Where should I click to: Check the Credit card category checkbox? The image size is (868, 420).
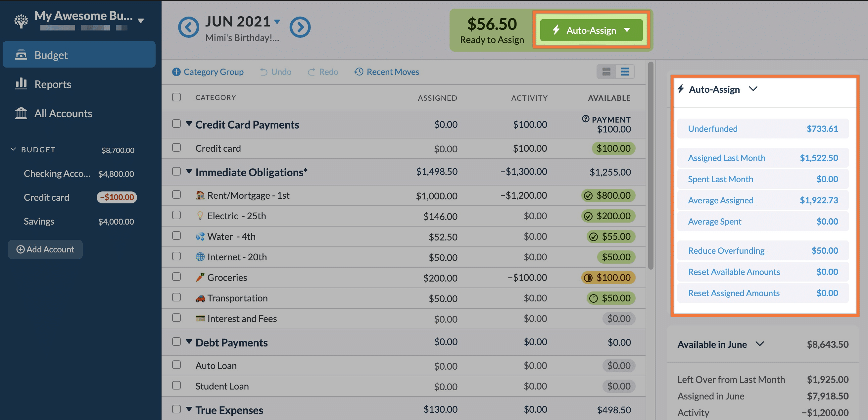coord(176,147)
